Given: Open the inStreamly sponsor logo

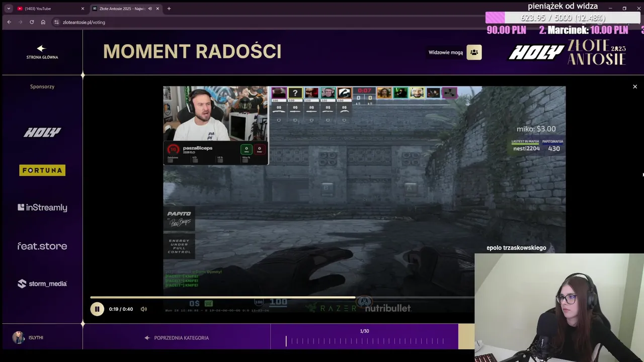Looking at the screenshot, I should click(x=42, y=208).
